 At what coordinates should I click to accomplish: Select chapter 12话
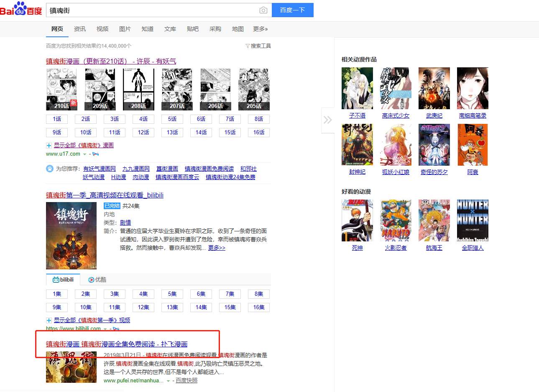[143, 133]
